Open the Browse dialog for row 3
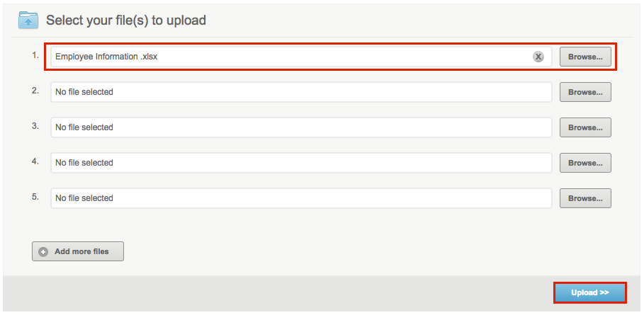The image size is (644, 315). [x=585, y=127]
